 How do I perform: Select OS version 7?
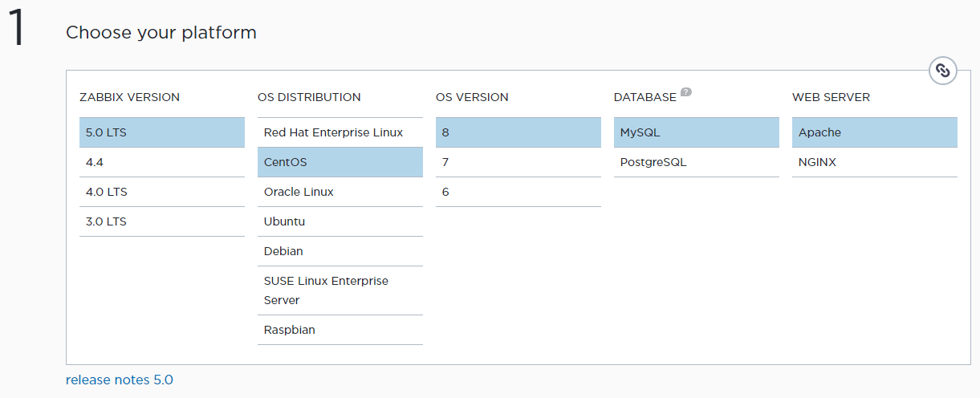coord(518,162)
